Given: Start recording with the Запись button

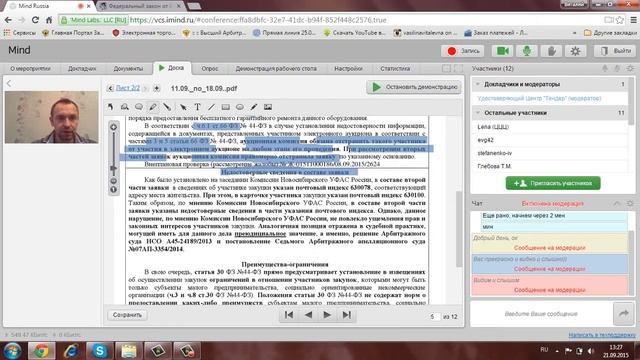Looking at the screenshot, I should click(x=463, y=51).
